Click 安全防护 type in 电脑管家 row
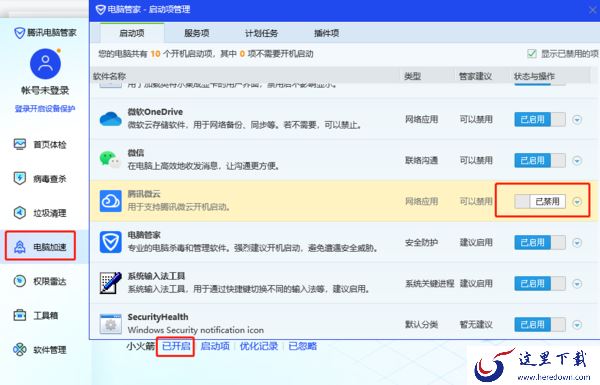Screen dimensions: 600x385 (x=421, y=242)
